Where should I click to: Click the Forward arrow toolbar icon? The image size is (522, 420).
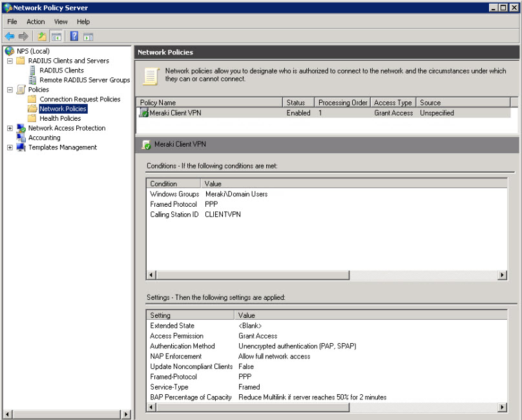[x=23, y=36]
